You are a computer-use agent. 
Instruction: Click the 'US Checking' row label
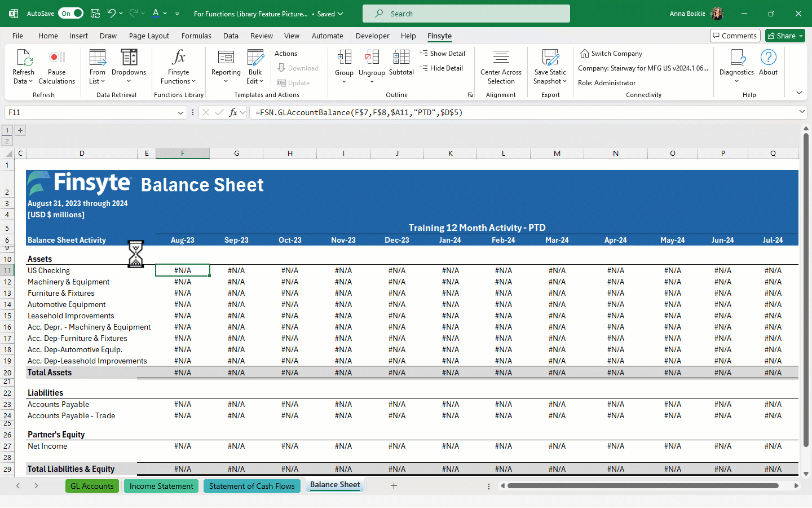pos(49,270)
